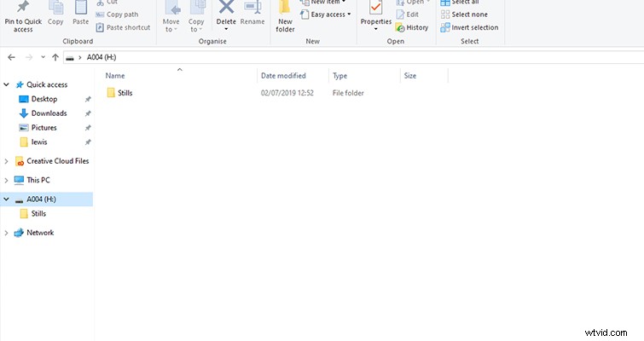Expand Creative Cloud Files in sidebar
Viewport: 644px width, 341px height.
tap(8, 161)
